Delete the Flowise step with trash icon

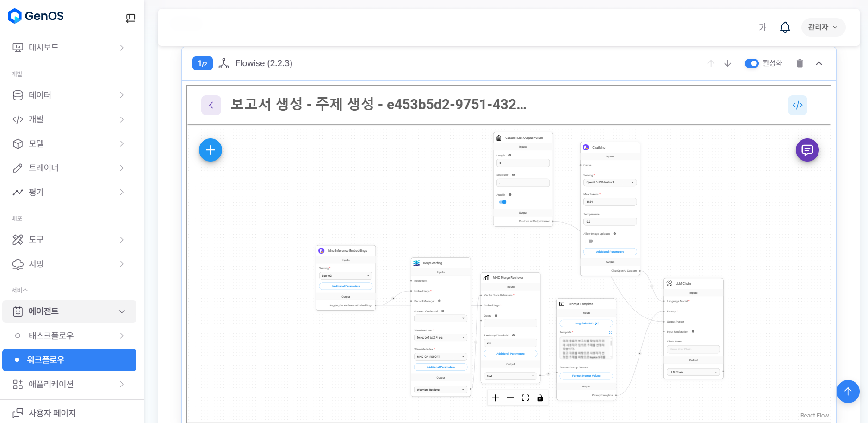click(800, 63)
